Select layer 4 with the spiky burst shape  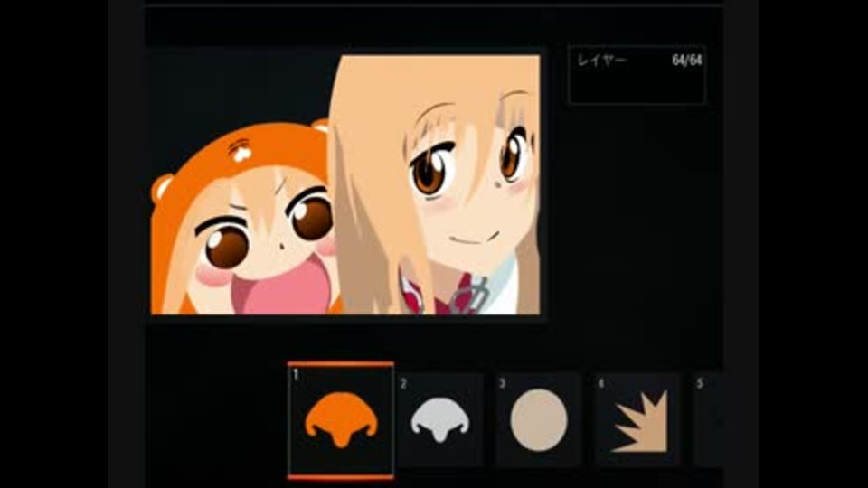pos(637,420)
